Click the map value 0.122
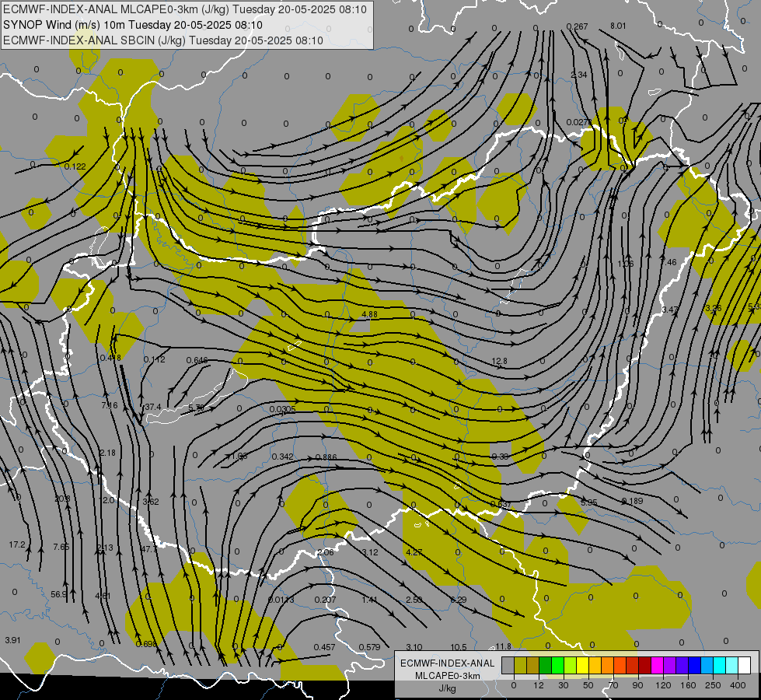761x700 pixels. pos(75,166)
